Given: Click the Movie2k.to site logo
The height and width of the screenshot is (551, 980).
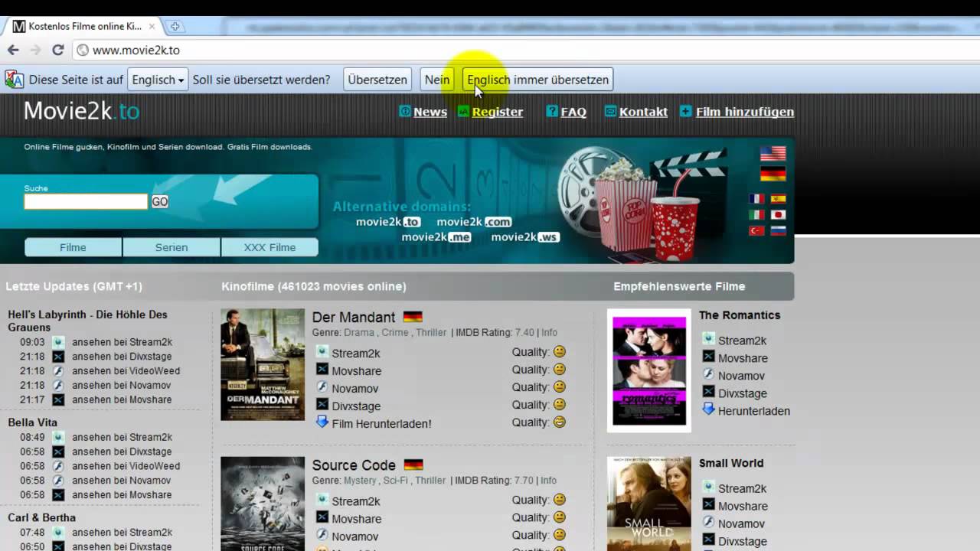Looking at the screenshot, I should pos(82,111).
